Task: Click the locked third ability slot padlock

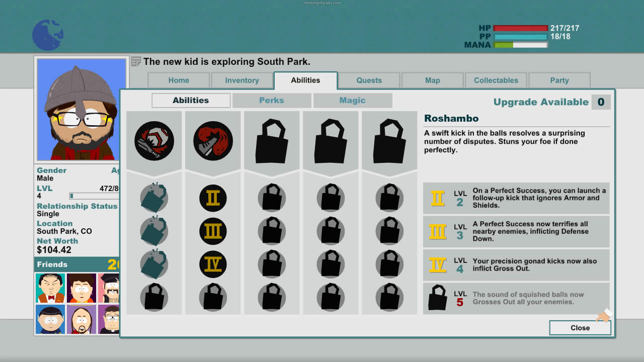Action: coord(272,141)
